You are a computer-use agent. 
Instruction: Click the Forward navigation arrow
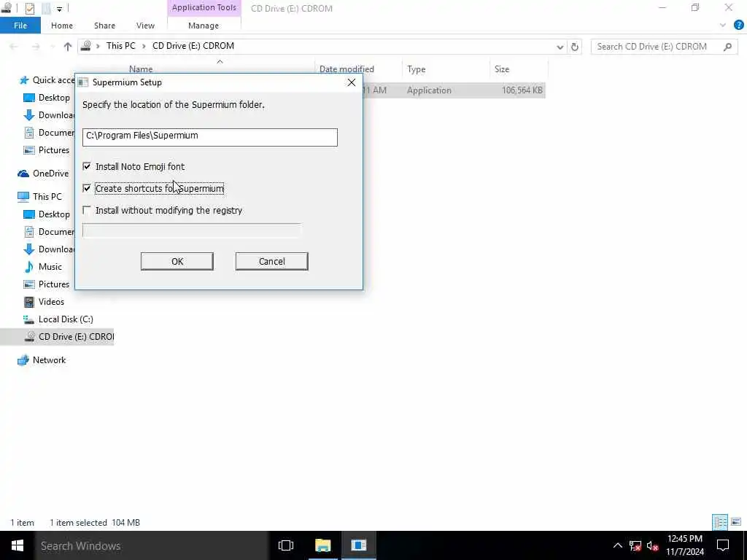36,46
